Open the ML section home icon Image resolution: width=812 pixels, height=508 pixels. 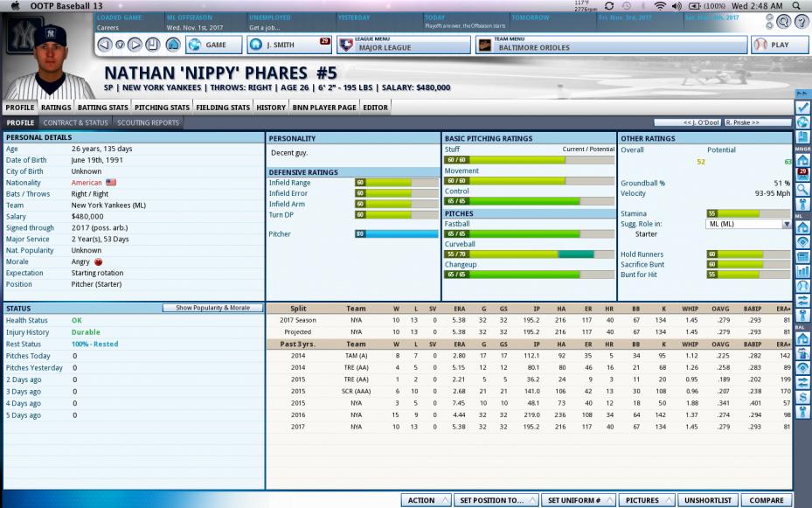[802, 226]
